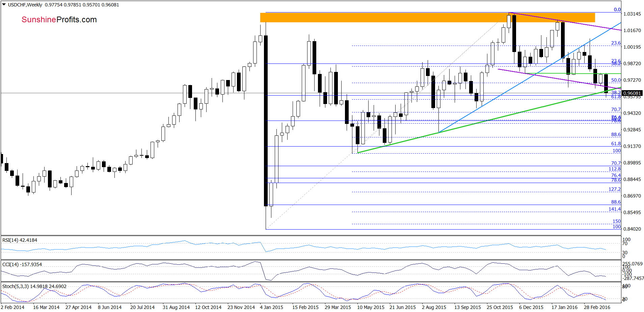The height and width of the screenshot is (312, 644).
Task: Click the 0.98720 price axis label
Action: (632, 63)
